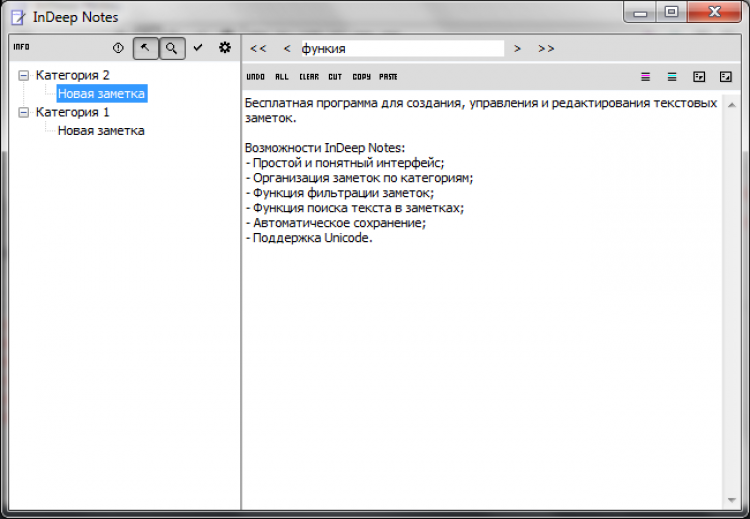The height and width of the screenshot is (519, 750).
Task: Maximize the InDeep Notes window
Action: point(672,12)
